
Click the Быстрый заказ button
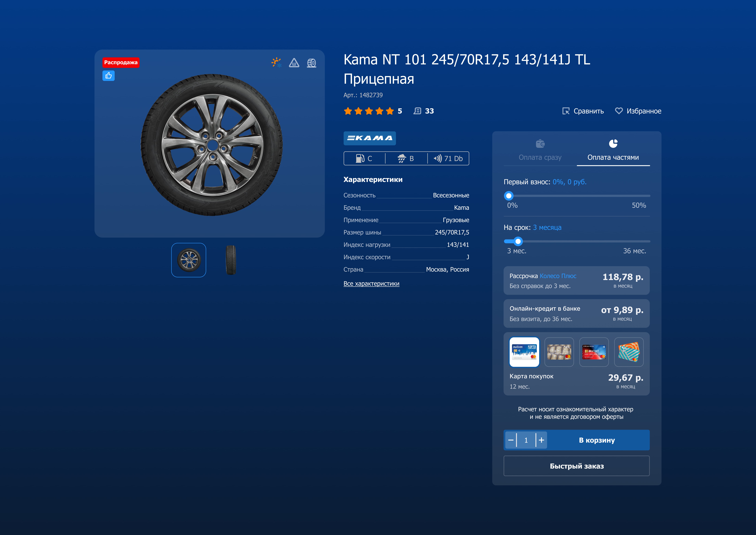point(577,466)
